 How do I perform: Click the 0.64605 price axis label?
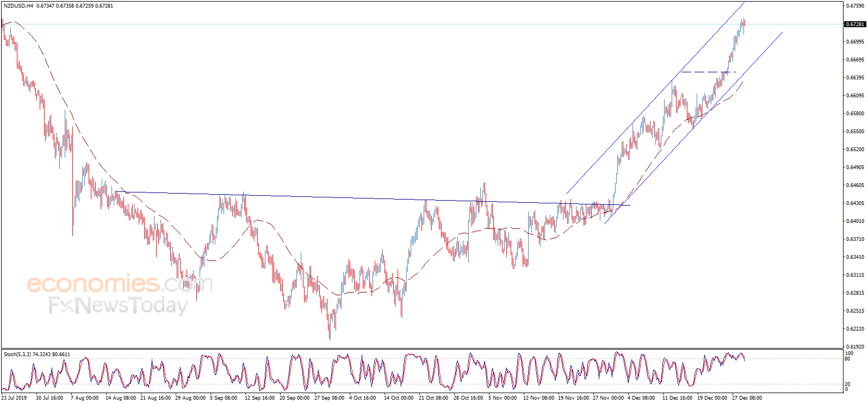tap(855, 185)
